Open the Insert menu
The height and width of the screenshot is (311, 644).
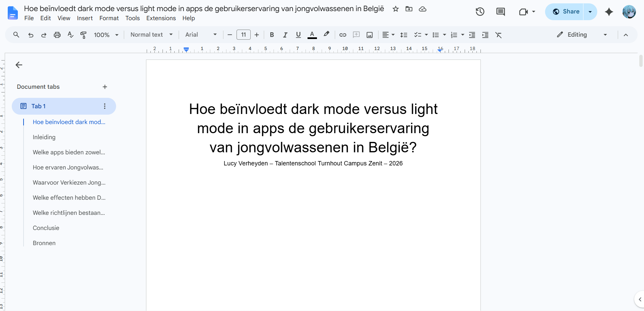(x=85, y=18)
